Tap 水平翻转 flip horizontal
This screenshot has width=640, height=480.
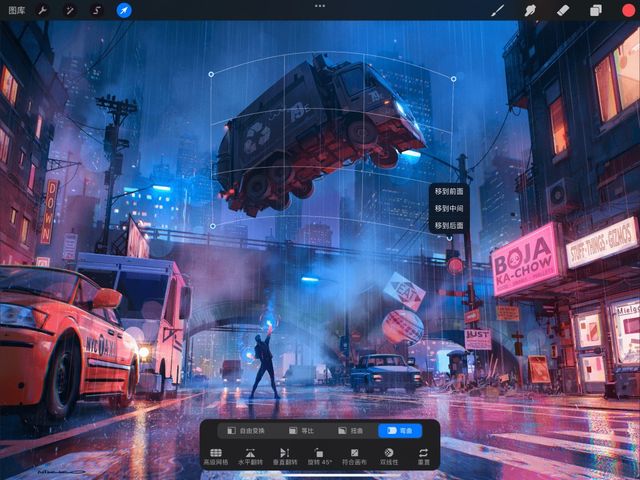(250, 457)
